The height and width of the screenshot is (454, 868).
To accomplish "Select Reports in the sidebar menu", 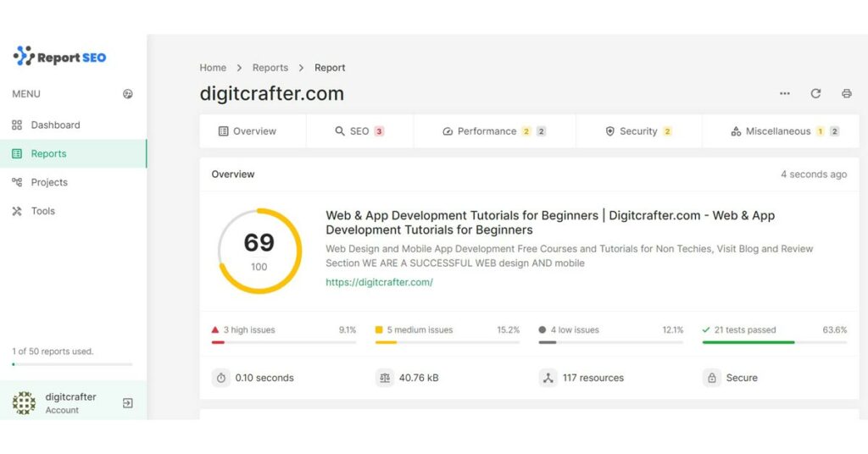I will 73,153.
